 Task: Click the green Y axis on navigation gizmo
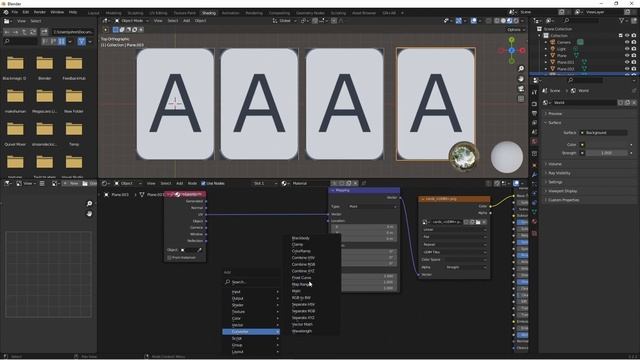(511, 40)
